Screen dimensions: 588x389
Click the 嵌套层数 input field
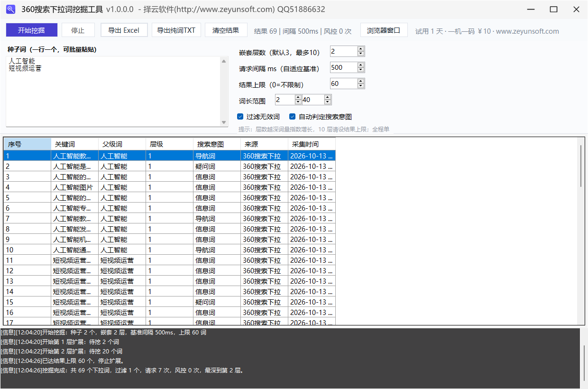[344, 51]
